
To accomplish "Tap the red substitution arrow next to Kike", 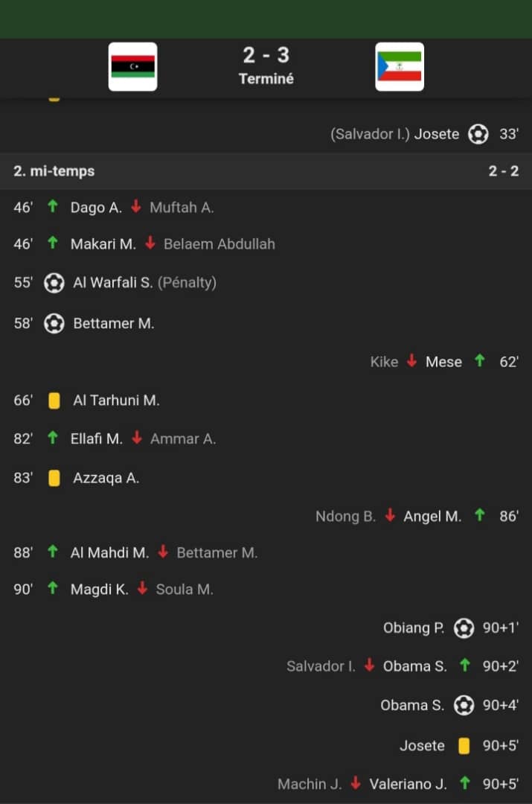I will point(411,361).
